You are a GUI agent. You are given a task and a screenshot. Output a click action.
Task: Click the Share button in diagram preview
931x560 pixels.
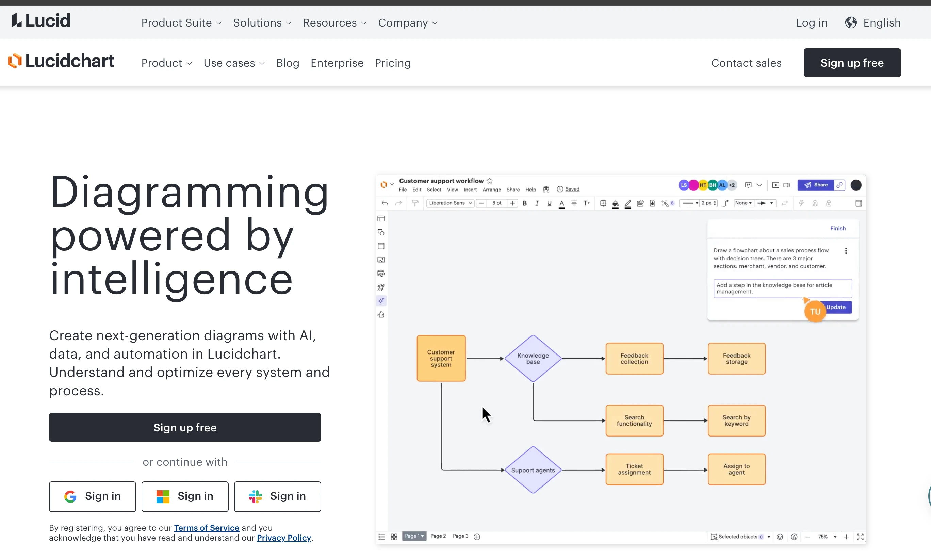tap(816, 185)
